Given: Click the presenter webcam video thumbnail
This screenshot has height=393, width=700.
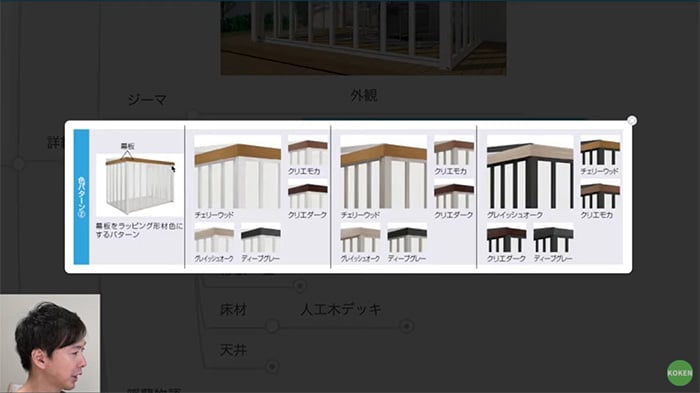Looking at the screenshot, I should click(x=50, y=343).
